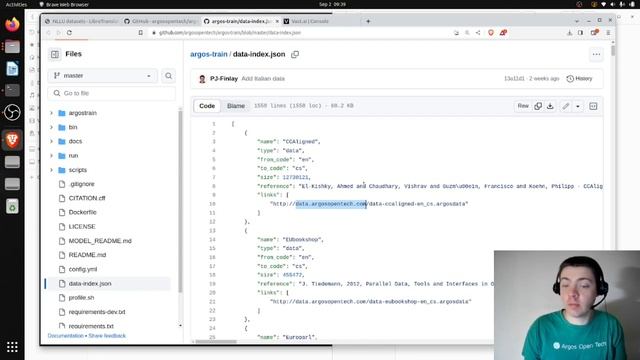Click the Share feedback link
The image size is (640, 360).
tap(107, 336)
